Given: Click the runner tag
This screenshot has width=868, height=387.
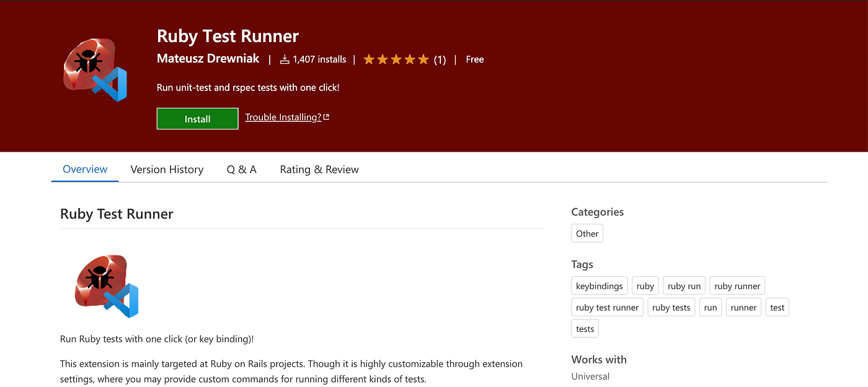Looking at the screenshot, I should pyautogui.click(x=743, y=308).
